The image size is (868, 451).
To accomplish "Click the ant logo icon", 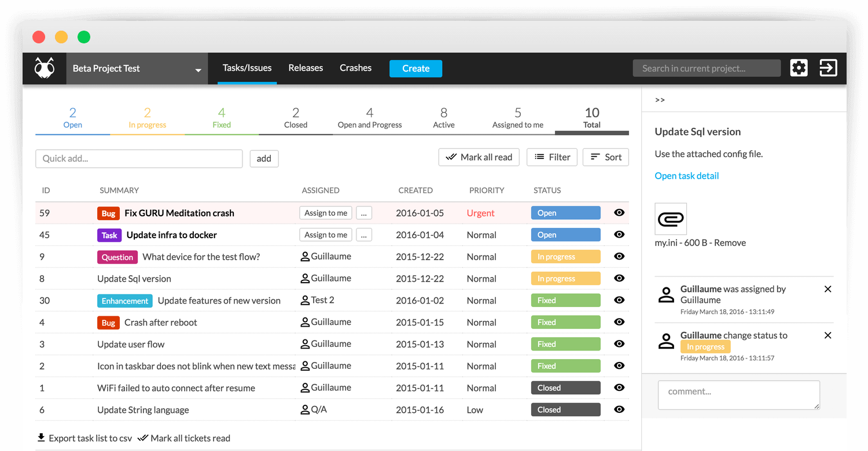I will click(x=44, y=68).
